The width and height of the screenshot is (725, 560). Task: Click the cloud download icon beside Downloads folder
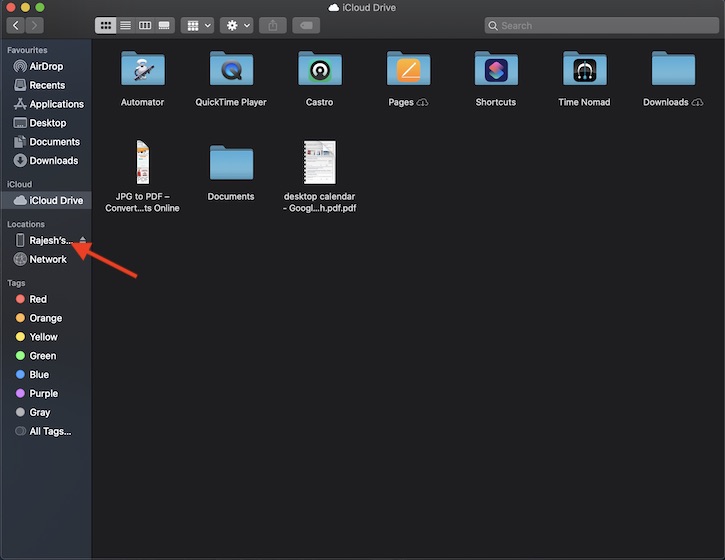697,103
